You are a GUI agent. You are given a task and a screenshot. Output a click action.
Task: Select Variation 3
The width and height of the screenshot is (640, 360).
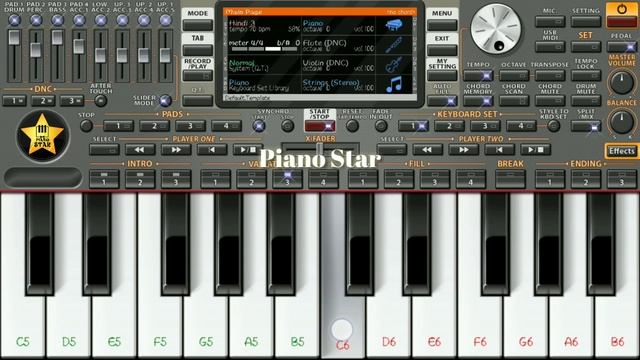[287, 179]
